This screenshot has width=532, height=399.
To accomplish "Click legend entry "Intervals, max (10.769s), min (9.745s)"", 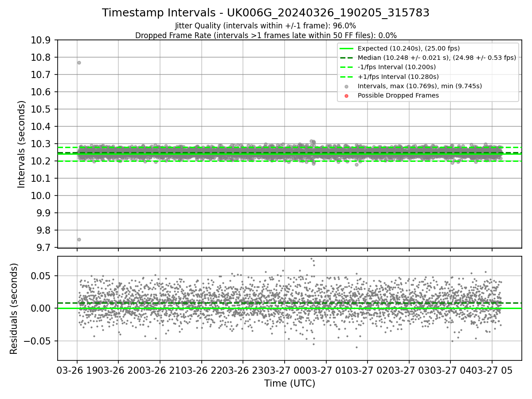I will click(419, 86).
